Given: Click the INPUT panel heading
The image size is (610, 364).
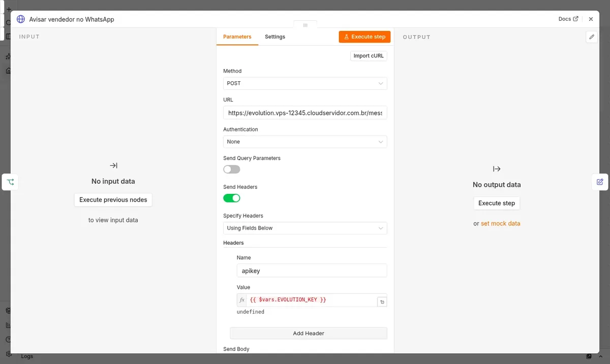Looking at the screenshot, I should (x=29, y=37).
